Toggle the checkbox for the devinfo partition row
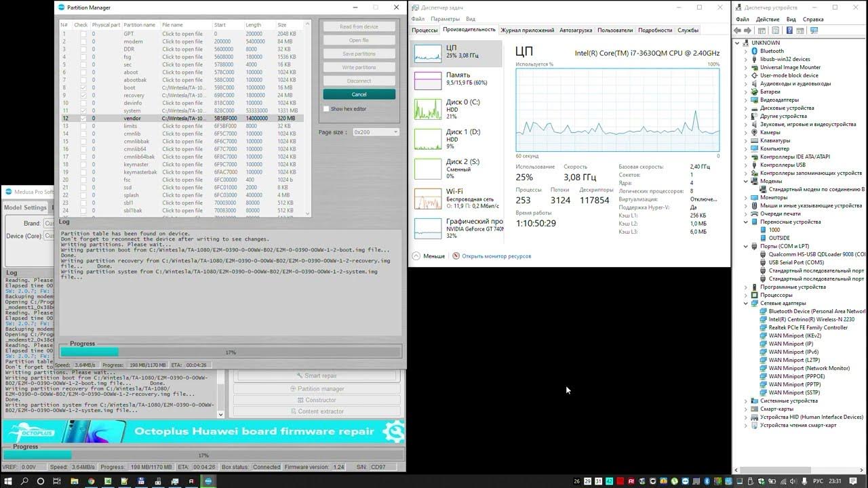868x488 pixels. pyautogui.click(x=83, y=103)
